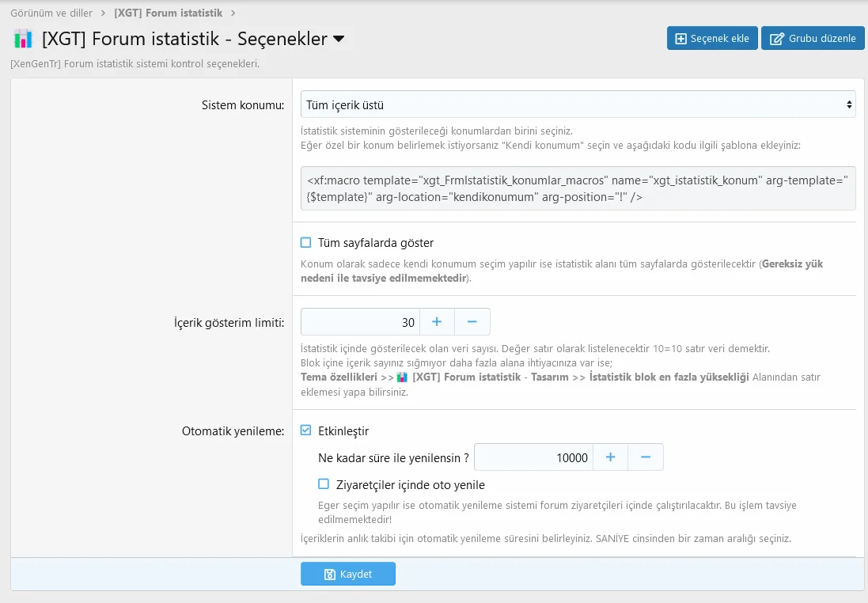Enable Tüm sayfalarda göster checkbox

click(x=306, y=243)
